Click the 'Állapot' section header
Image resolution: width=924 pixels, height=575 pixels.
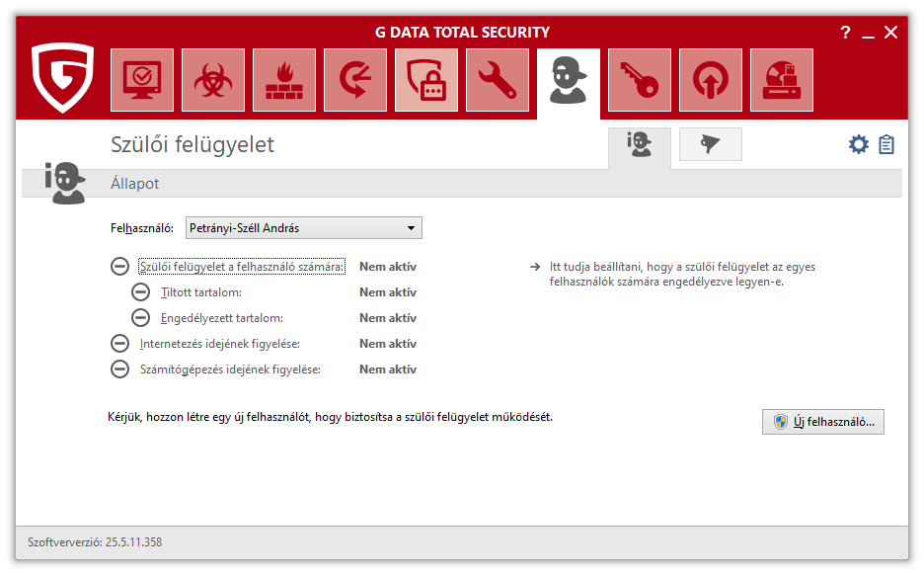135,184
